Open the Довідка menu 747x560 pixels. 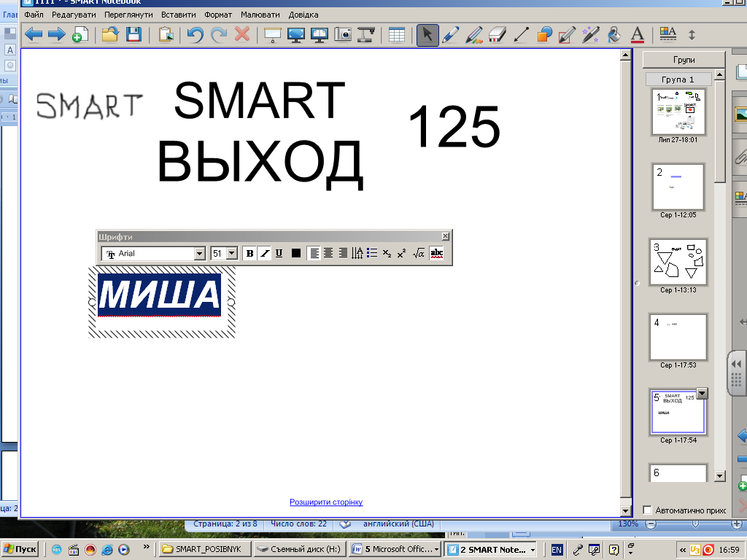[303, 15]
